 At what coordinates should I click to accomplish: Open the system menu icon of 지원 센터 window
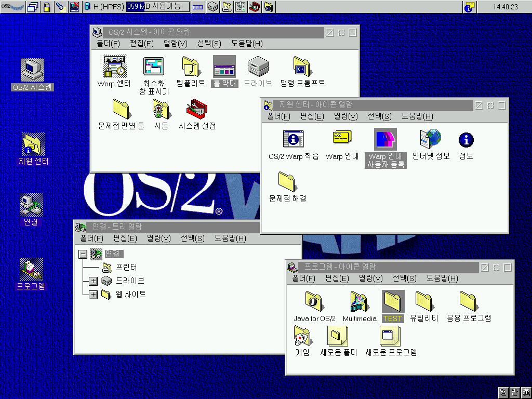268,105
